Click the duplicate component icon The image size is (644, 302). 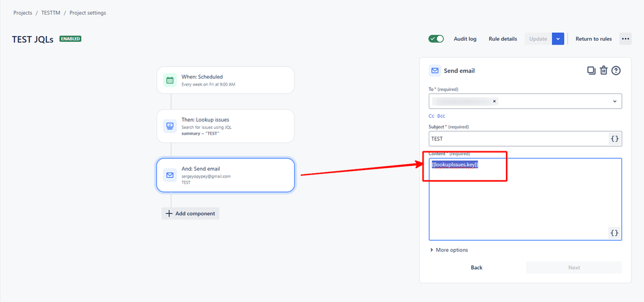(x=591, y=71)
